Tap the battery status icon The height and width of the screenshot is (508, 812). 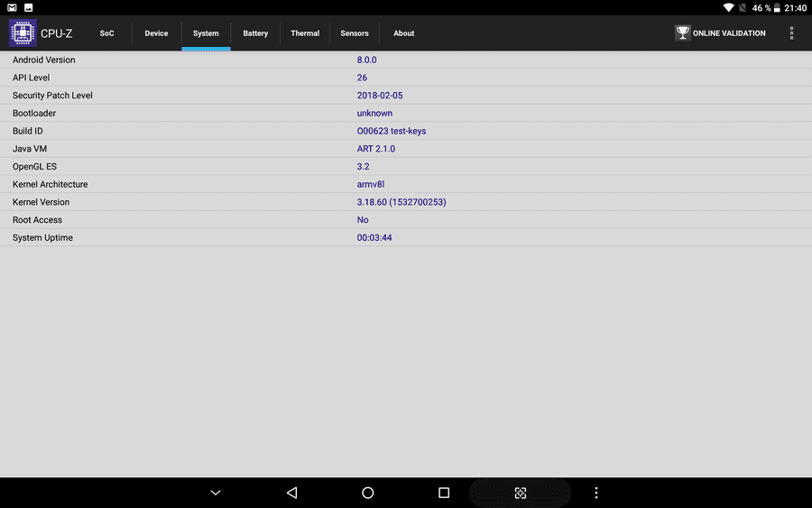777,8
